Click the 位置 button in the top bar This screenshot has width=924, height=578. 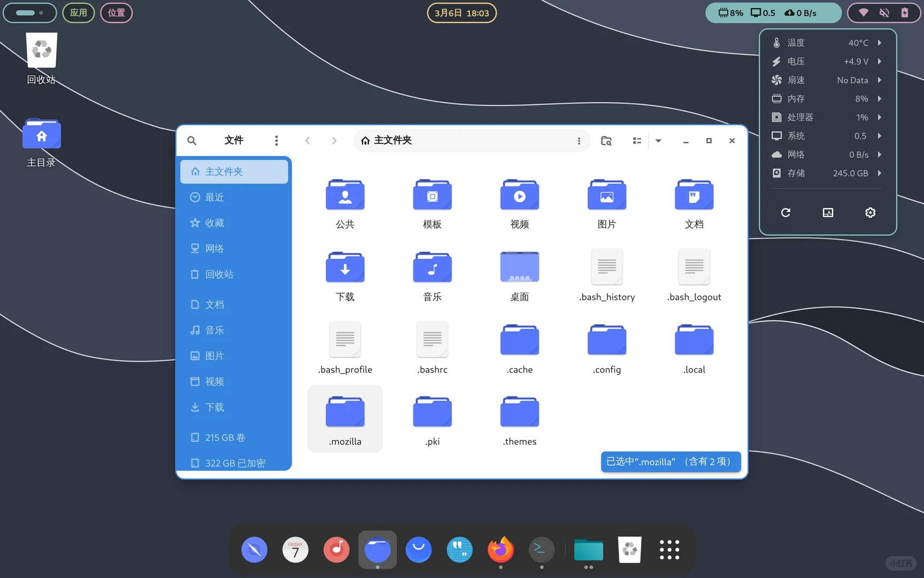click(x=117, y=12)
